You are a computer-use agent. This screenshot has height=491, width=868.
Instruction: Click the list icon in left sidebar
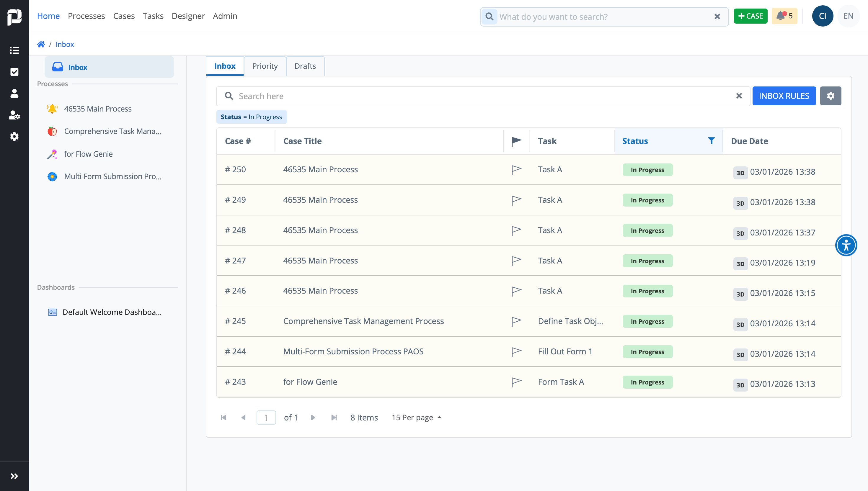14,50
